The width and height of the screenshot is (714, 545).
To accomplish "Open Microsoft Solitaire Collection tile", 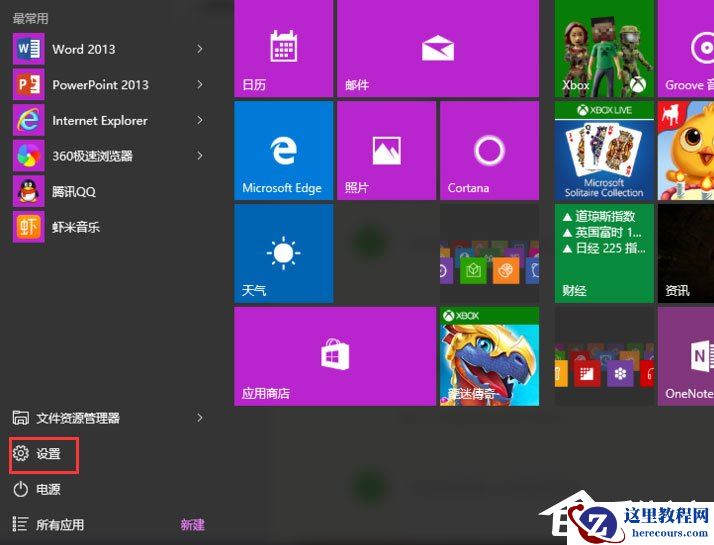I will tap(604, 151).
